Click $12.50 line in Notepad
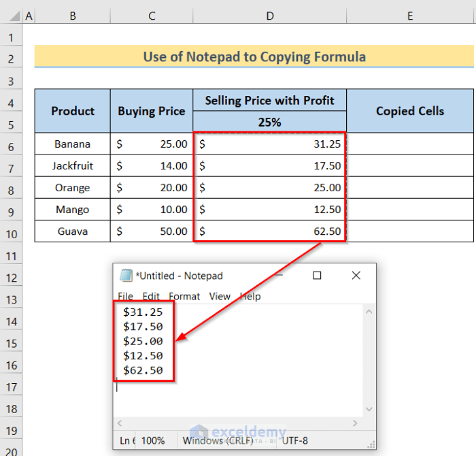This screenshot has width=476, height=456. [x=143, y=356]
